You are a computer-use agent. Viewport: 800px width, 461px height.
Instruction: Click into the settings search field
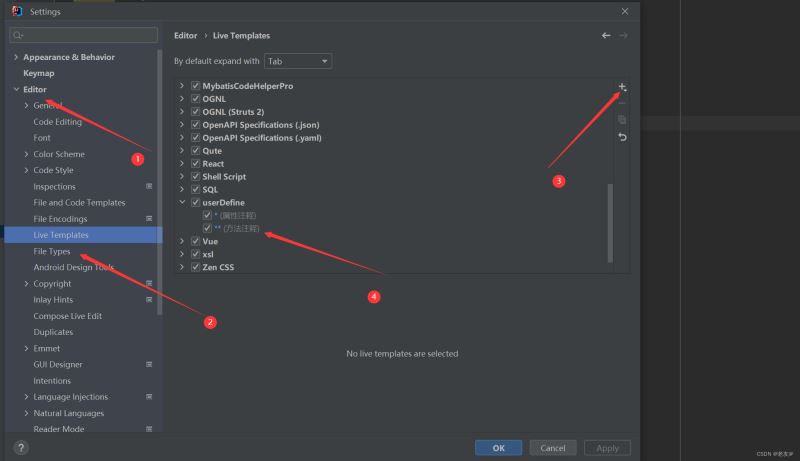(84, 35)
